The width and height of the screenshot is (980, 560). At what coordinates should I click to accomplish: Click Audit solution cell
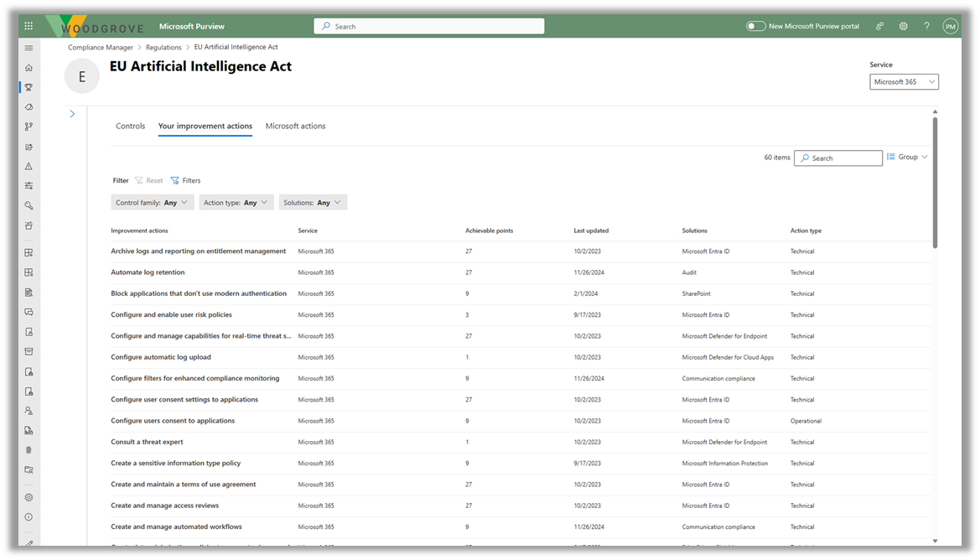(689, 272)
